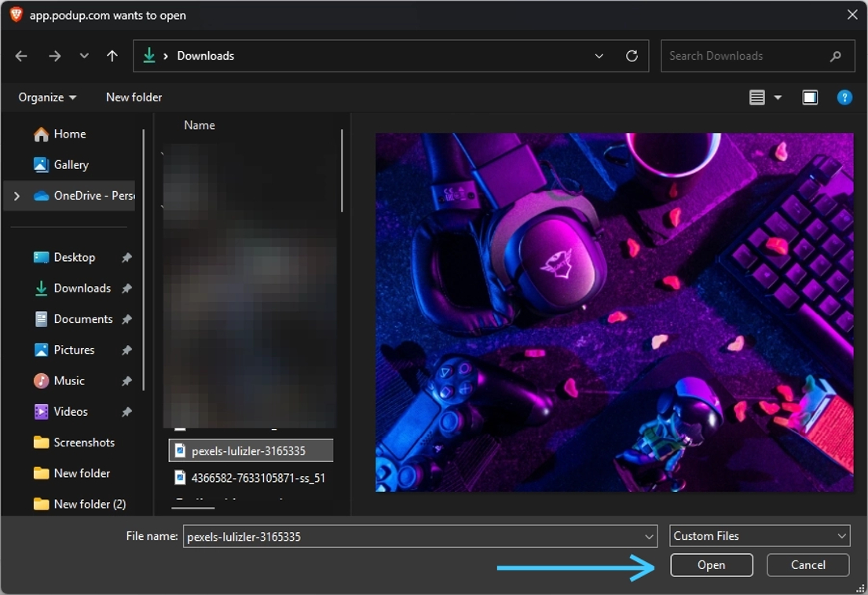Screen dimensions: 868x595
Task: Refresh the Downloads folder listing
Action: (632, 56)
